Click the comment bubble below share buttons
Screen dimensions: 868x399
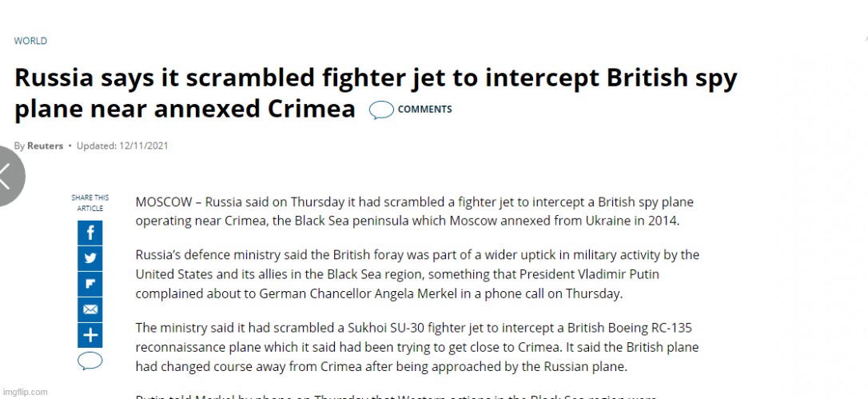pyautogui.click(x=90, y=361)
